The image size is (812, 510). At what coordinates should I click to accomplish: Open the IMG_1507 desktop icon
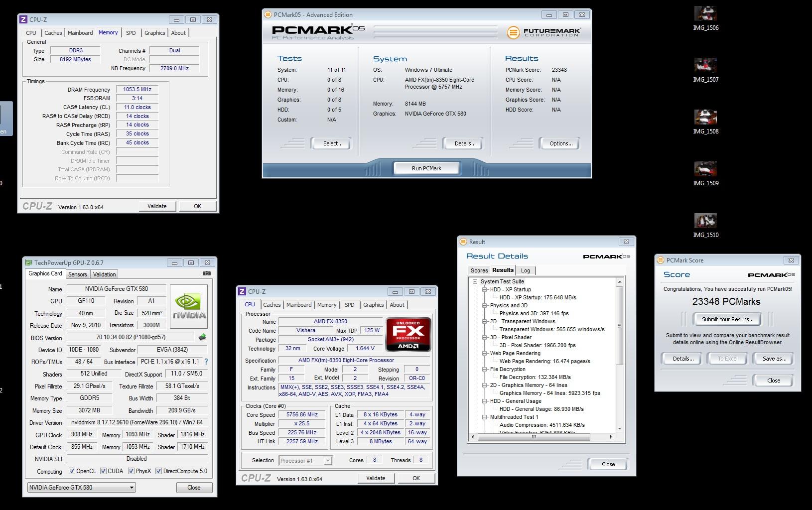pos(705,70)
